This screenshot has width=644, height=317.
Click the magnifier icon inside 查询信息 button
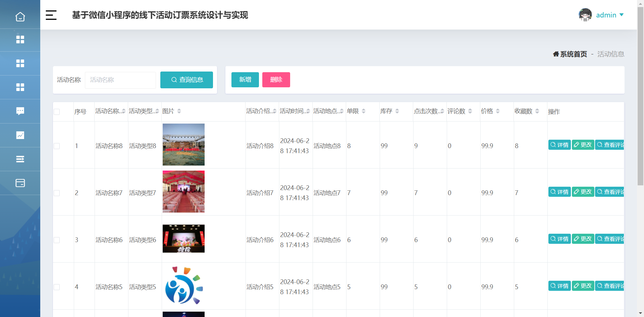[x=174, y=80]
